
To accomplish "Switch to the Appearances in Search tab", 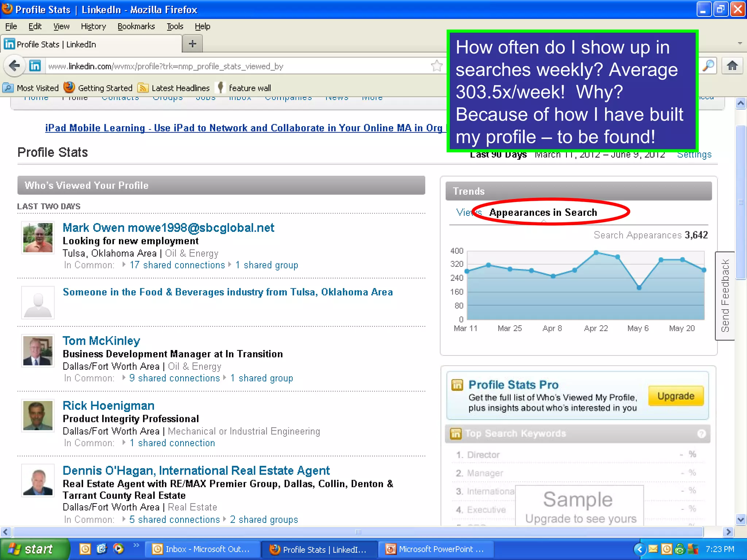I will [543, 212].
